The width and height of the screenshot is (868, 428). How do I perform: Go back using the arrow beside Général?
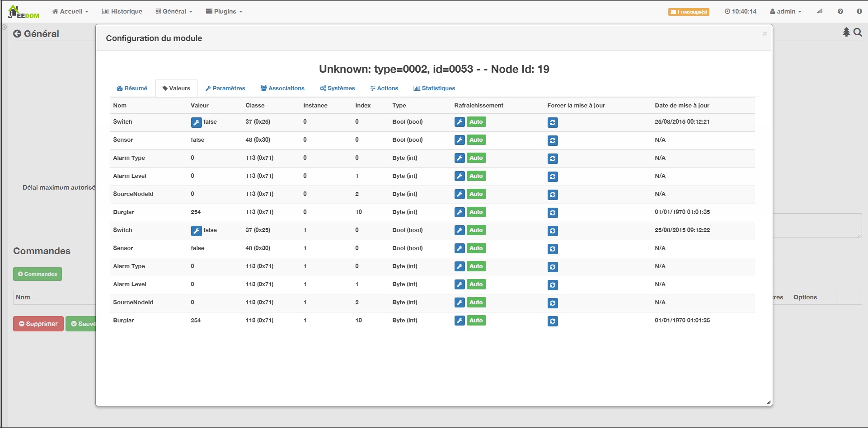17,33
